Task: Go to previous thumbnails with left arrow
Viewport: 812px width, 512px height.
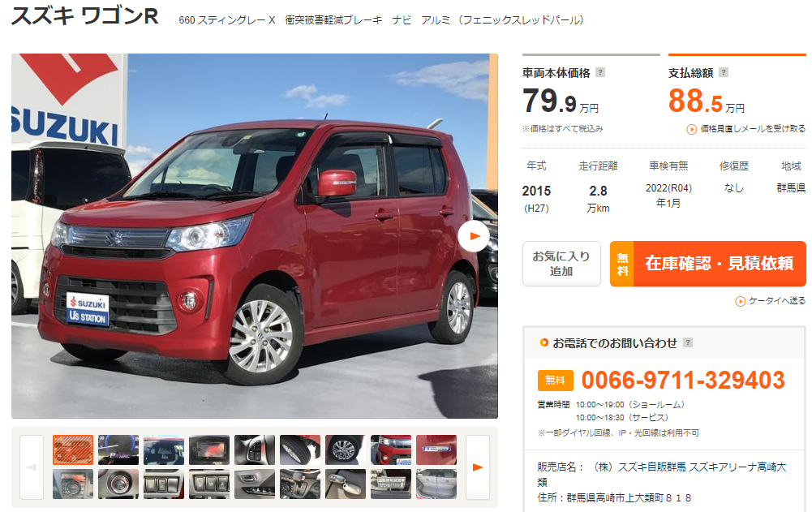Action: coord(32,467)
